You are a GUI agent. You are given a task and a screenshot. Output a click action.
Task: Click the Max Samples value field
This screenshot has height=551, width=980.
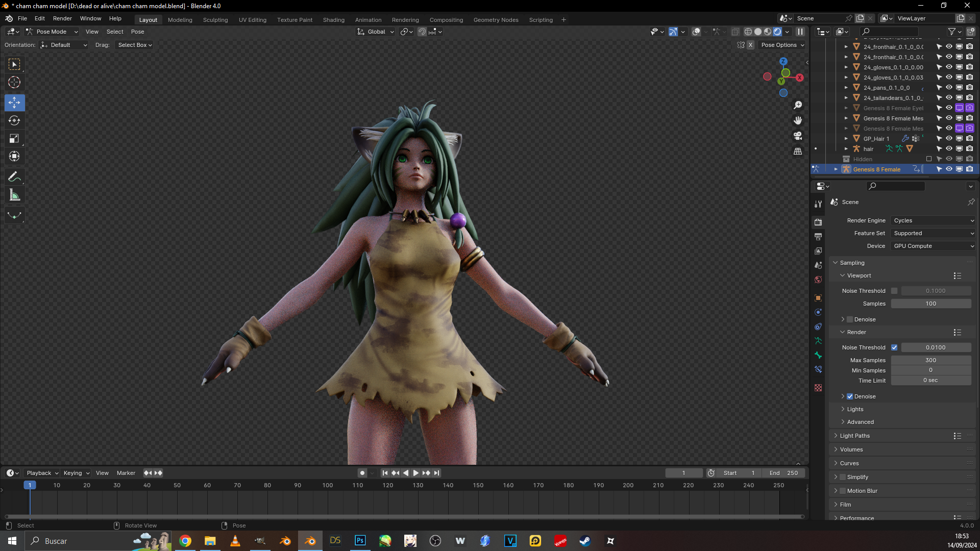tap(931, 360)
